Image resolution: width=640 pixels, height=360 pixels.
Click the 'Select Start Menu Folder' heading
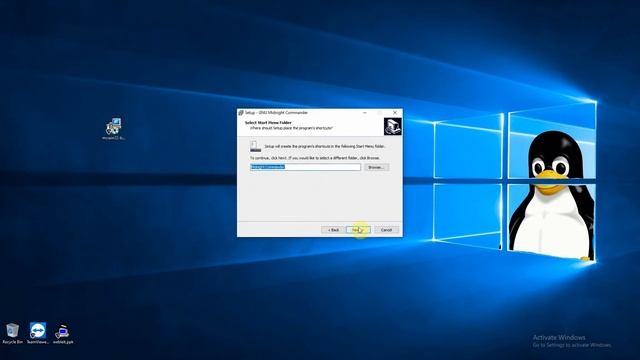[268, 122]
